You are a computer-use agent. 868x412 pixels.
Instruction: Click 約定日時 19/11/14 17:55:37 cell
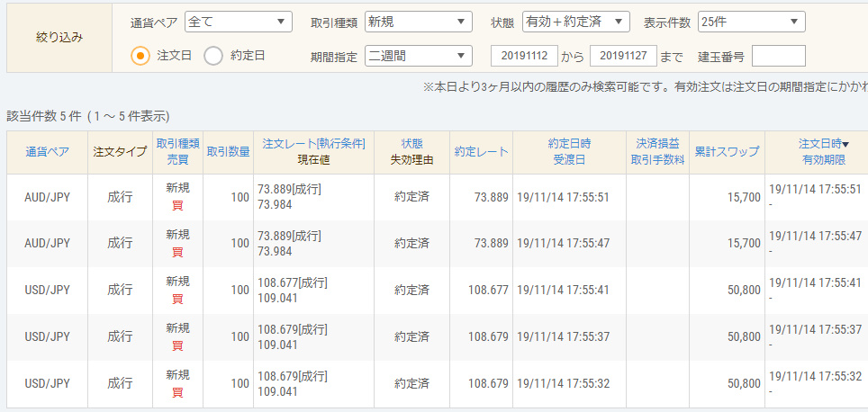tap(563, 336)
